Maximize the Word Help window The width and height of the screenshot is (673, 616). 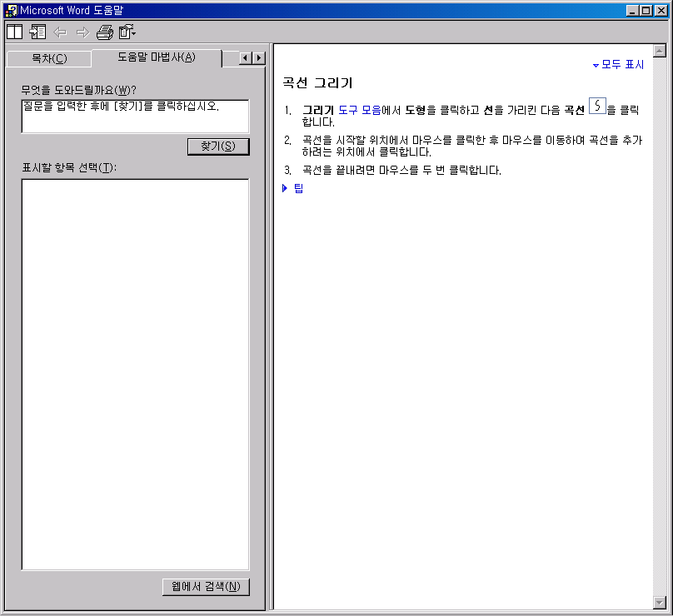click(646, 10)
